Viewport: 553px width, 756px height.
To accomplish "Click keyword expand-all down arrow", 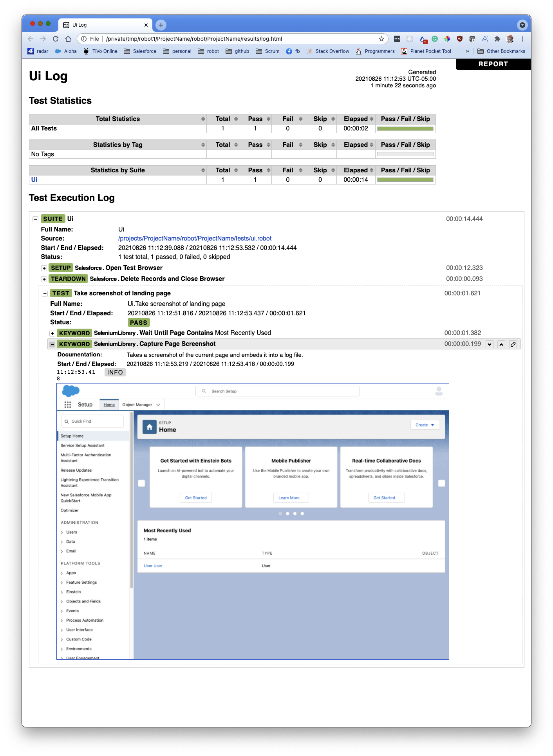I will coord(490,344).
